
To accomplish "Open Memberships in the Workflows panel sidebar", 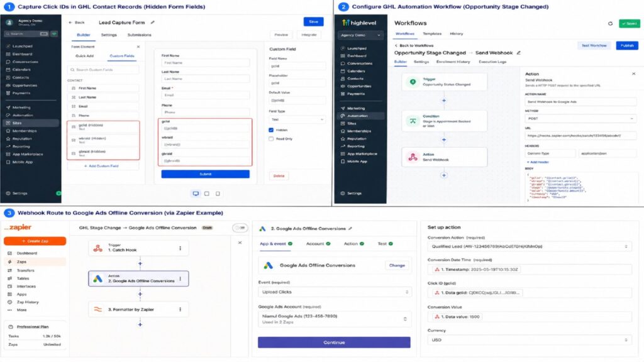I will [359, 131].
